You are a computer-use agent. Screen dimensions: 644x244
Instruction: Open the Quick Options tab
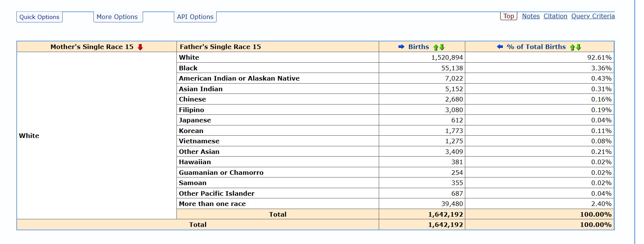coord(39,17)
